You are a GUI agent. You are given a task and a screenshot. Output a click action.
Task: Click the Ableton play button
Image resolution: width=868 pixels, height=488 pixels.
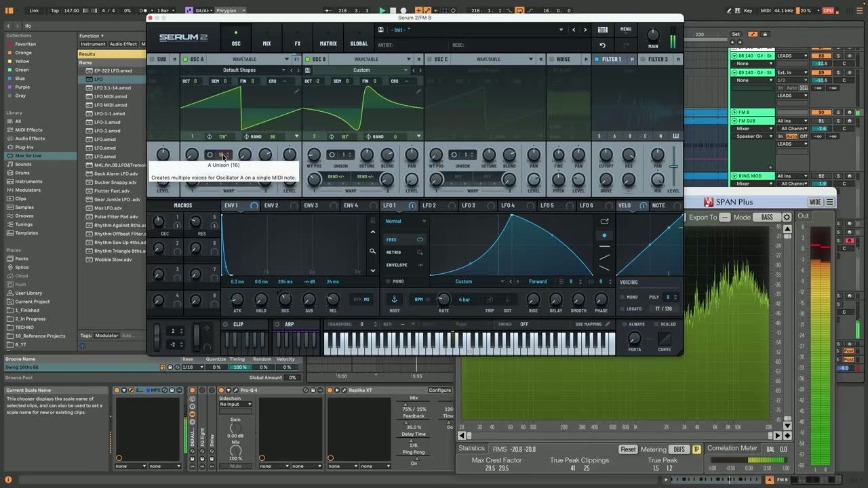[382, 11]
